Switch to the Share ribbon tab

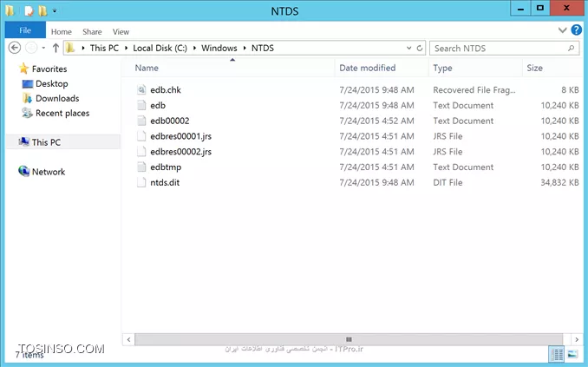tap(92, 31)
